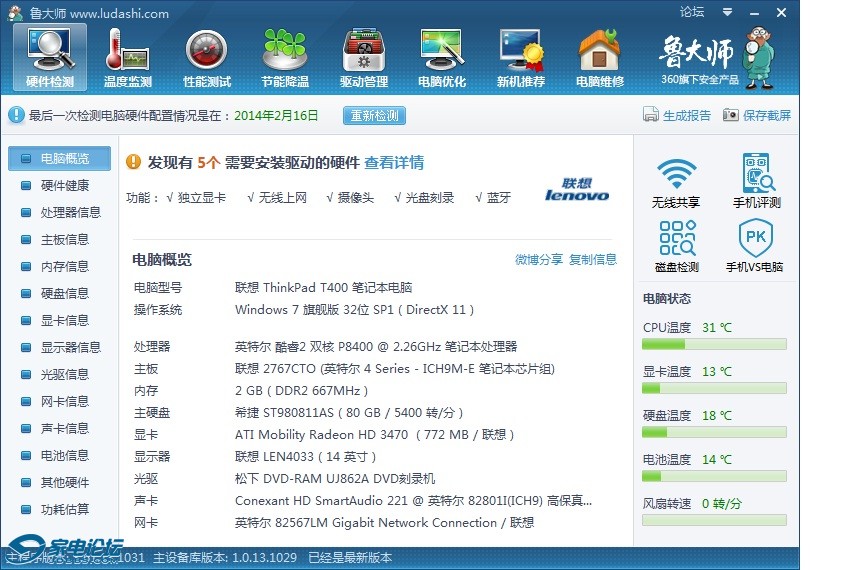Viewport: 864px width, 570px height.
Task: Run the 磁盘检测 disk check tool
Action: tap(676, 246)
